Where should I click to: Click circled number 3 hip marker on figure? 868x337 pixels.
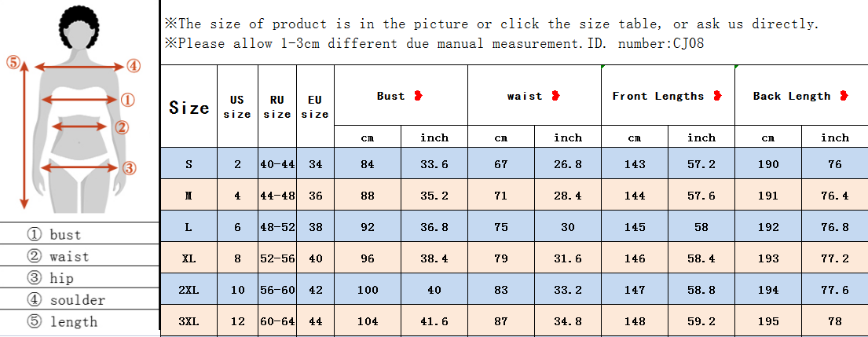130,167
